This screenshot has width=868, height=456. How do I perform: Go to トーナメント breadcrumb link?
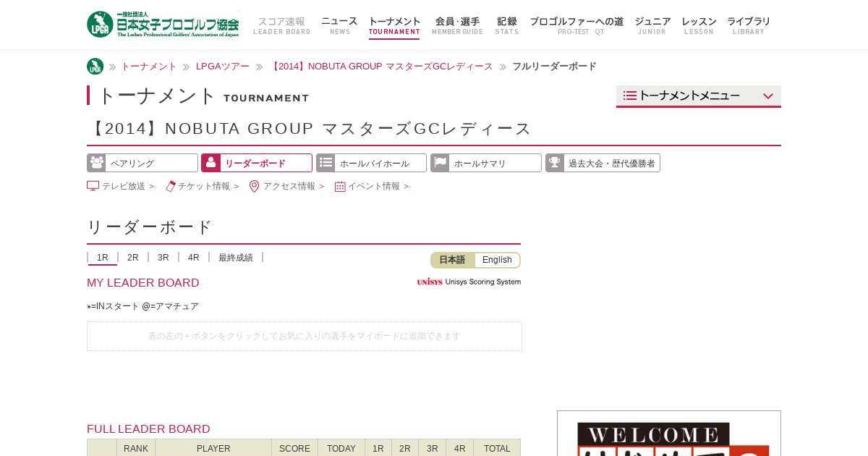(148, 67)
